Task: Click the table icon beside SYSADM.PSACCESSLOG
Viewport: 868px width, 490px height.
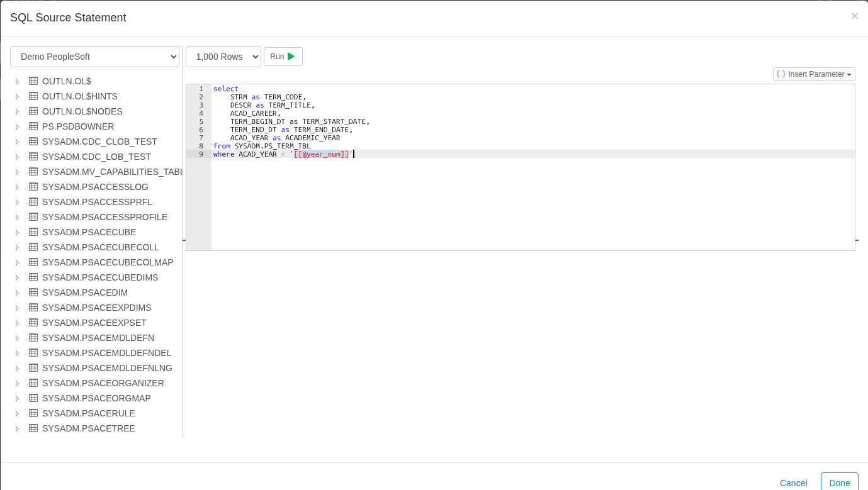Action: [x=33, y=187]
